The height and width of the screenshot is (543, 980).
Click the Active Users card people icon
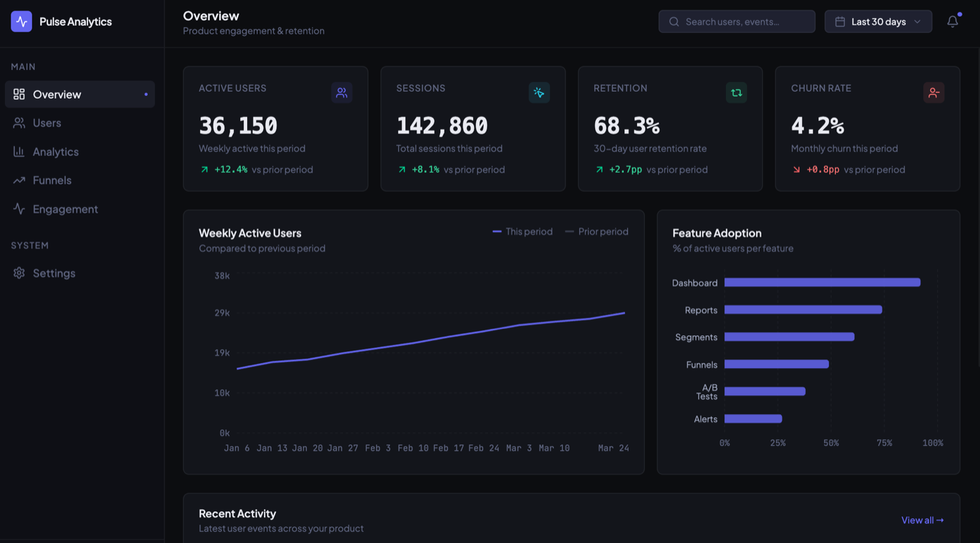[x=342, y=92]
